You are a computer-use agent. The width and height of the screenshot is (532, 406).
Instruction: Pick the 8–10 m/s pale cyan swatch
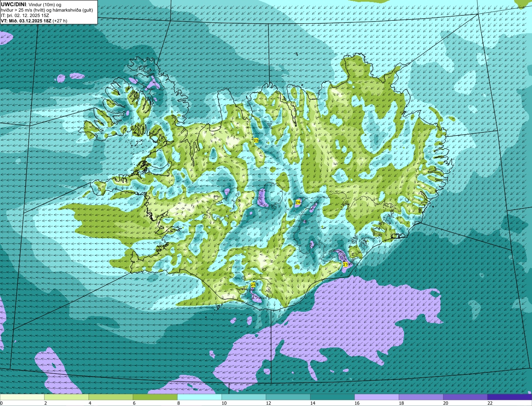199,397
